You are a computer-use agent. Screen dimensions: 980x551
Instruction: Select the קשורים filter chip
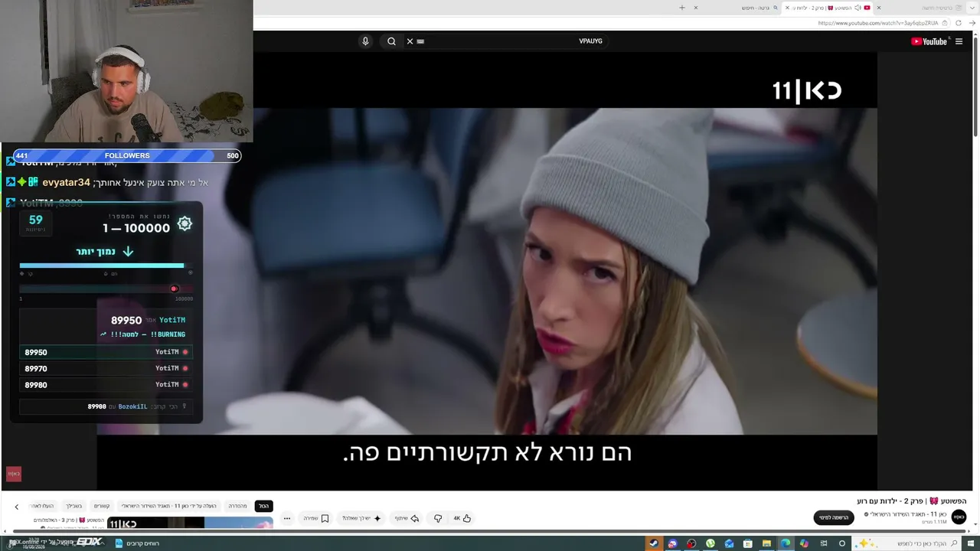(102, 506)
